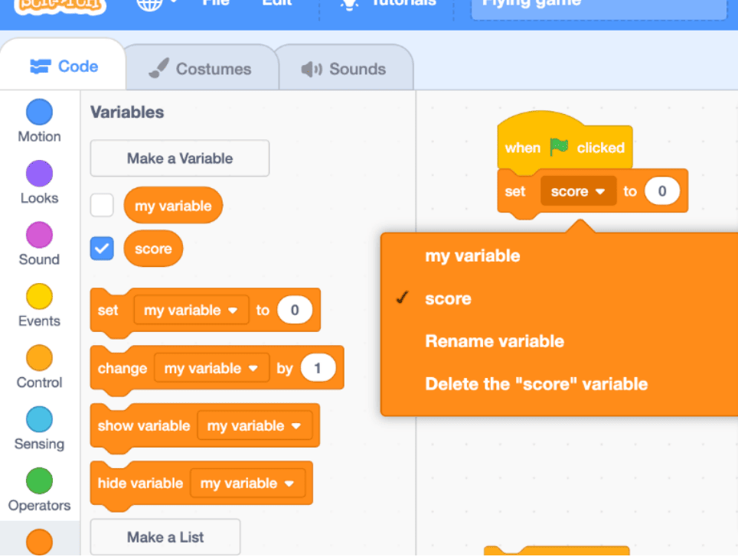Open the show variable block's dropdown
Image resolution: width=738 pixels, height=560 pixels.
[x=256, y=425]
